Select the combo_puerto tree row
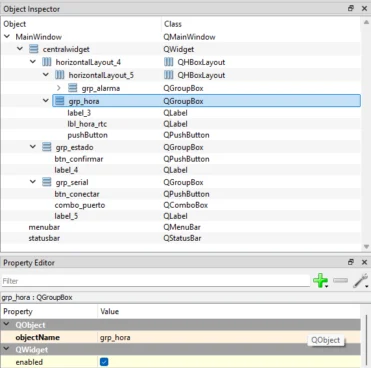 181,205
